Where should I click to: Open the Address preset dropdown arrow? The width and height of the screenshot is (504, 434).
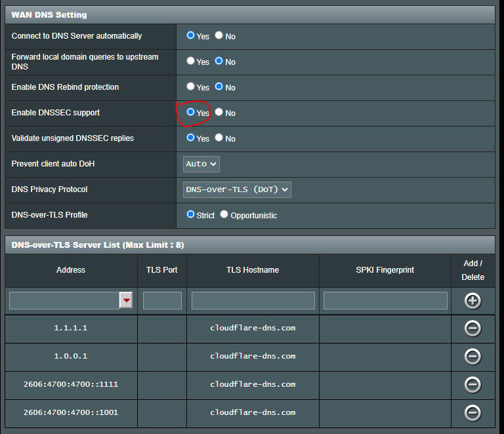click(126, 300)
